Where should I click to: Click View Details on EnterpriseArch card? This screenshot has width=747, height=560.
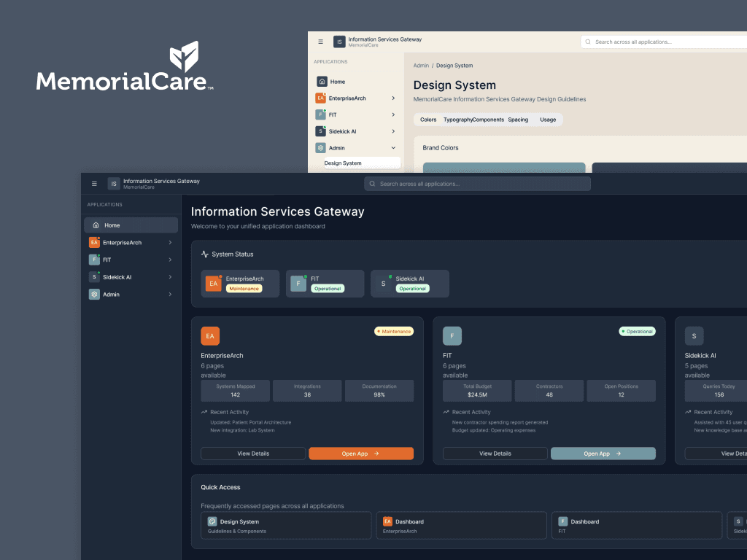(x=253, y=454)
